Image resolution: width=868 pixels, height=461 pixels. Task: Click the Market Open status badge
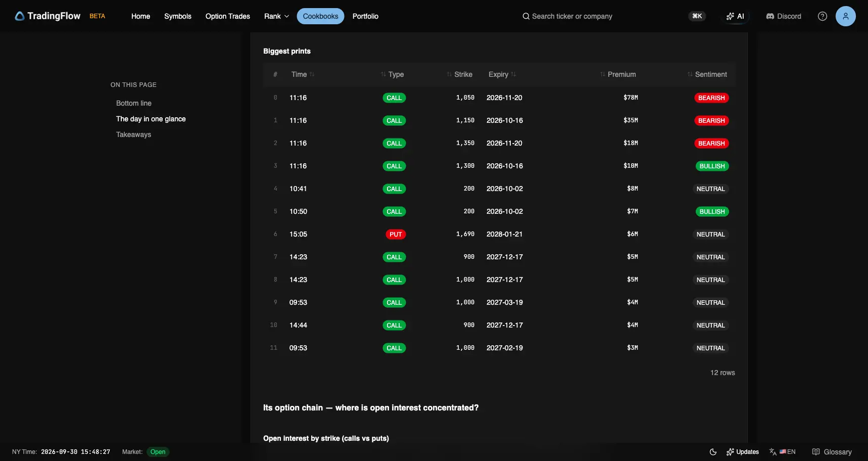[x=158, y=452]
